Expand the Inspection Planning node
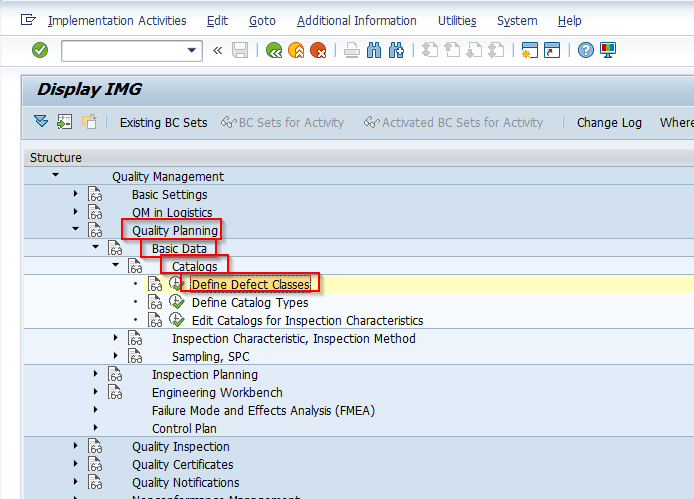 (96, 374)
